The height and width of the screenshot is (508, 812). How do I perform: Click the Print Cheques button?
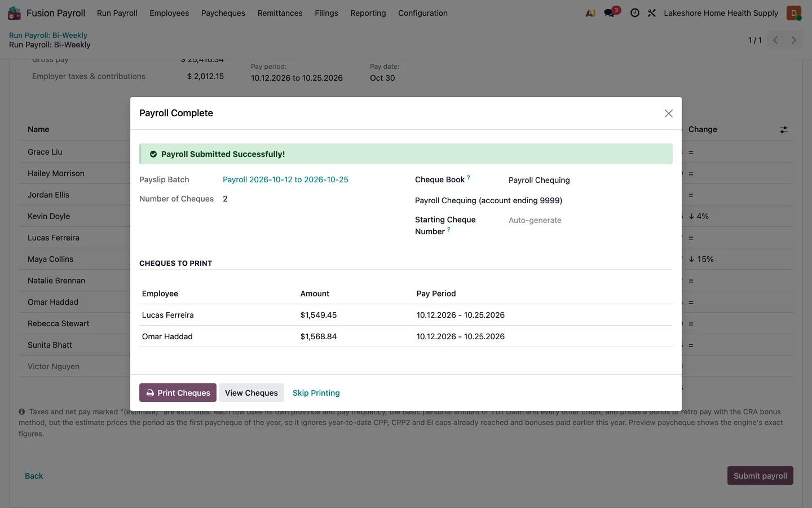(x=178, y=393)
